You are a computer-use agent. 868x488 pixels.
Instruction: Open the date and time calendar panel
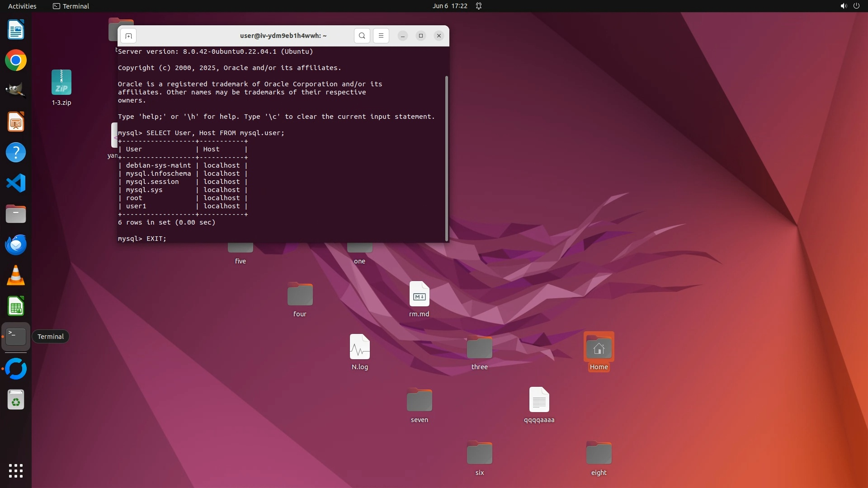449,6
